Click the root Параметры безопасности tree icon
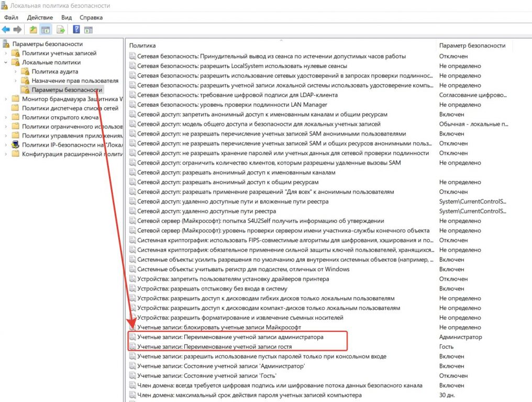Image resolution: width=532 pixels, height=402 pixels. (x=5, y=44)
